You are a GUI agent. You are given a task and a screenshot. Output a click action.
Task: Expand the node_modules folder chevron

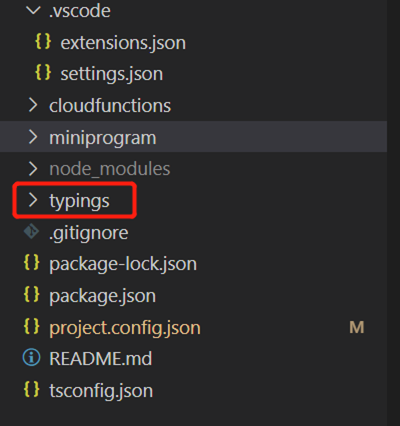click(x=33, y=169)
